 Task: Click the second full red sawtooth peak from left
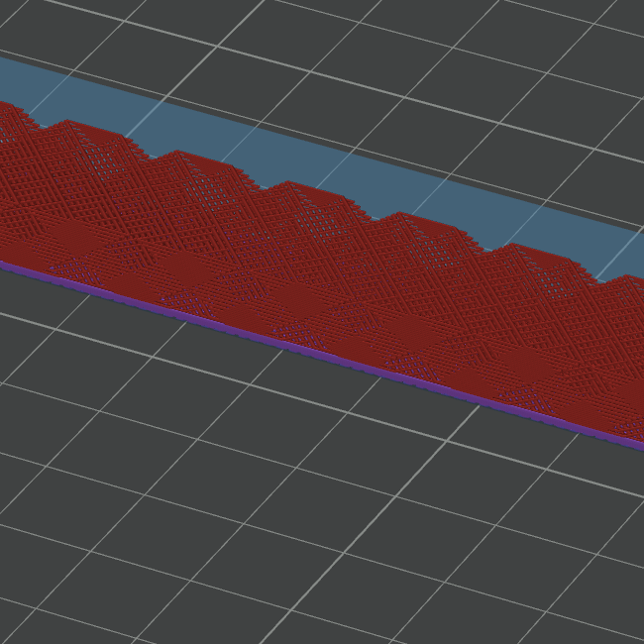178,159
